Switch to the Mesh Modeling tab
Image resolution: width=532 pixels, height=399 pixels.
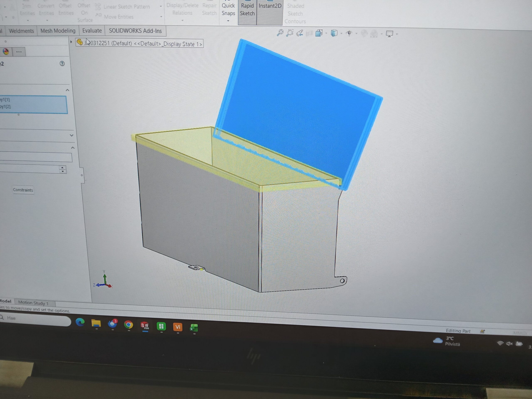(x=58, y=31)
